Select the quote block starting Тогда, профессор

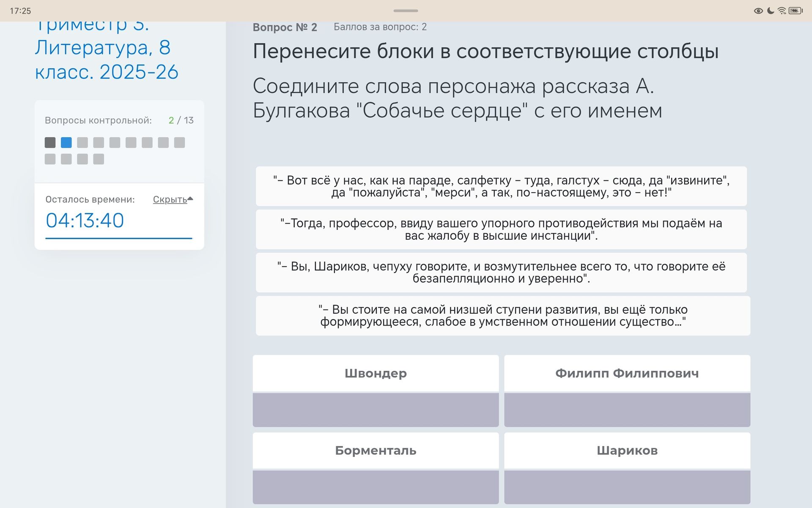[x=501, y=229]
